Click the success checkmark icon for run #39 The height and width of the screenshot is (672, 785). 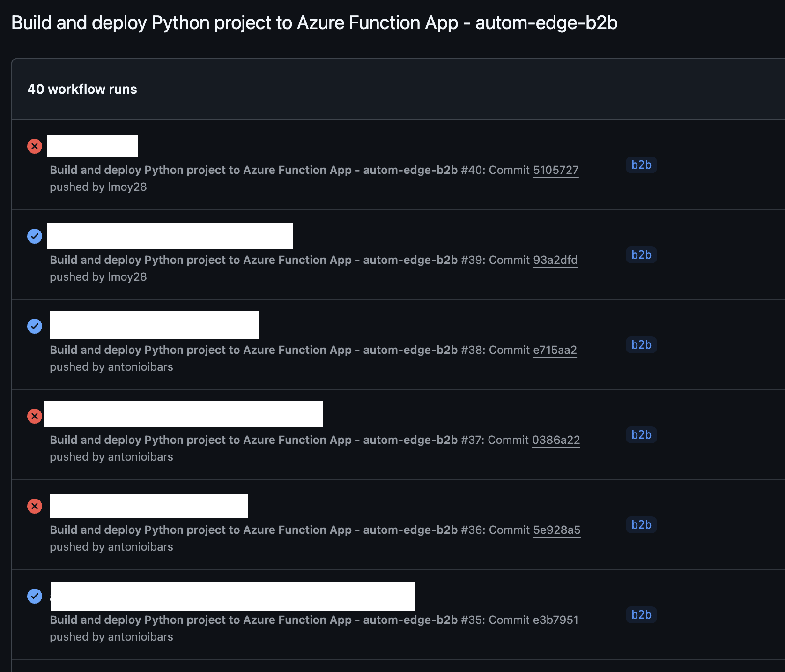[35, 236]
